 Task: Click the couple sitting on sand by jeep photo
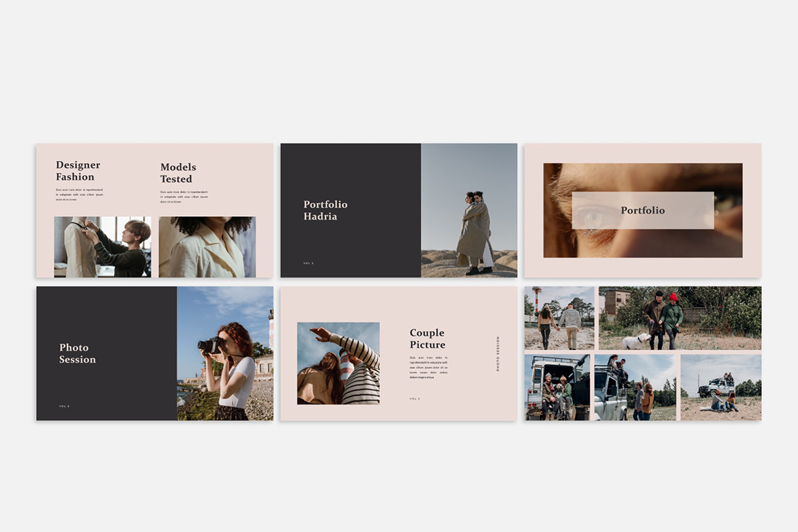click(x=720, y=387)
